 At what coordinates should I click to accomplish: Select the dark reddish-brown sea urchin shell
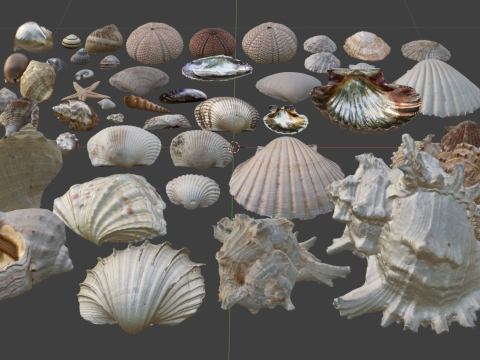[212, 43]
